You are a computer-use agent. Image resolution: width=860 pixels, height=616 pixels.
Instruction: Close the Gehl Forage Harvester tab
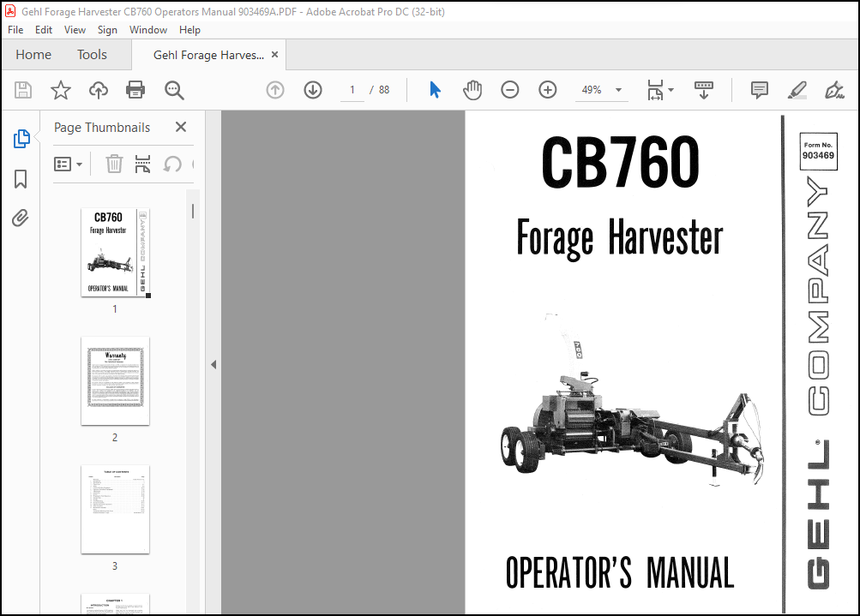coord(274,55)
